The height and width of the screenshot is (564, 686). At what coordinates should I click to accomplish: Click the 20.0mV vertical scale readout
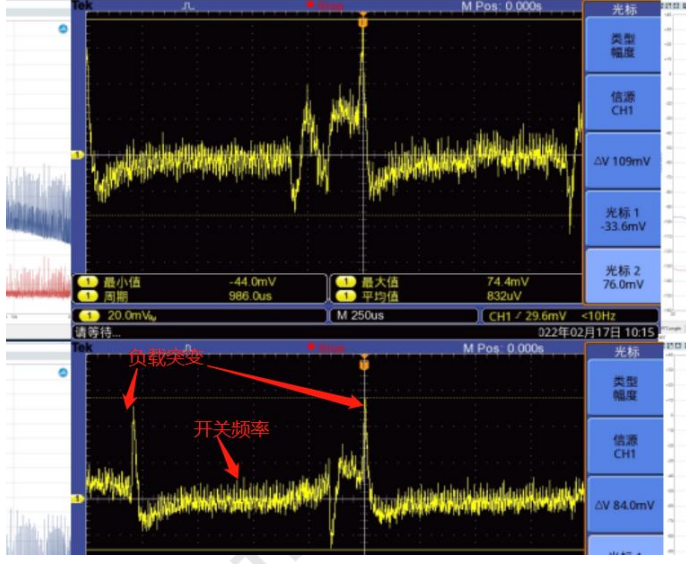pyautogui.click(x=132, y=315)
